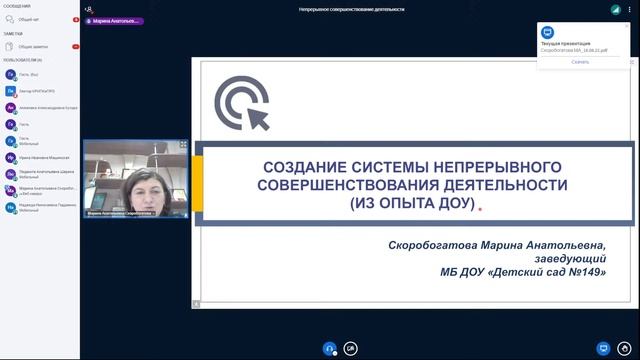Select user Людмила Анатольевна in list

click(x=40, y=174)
